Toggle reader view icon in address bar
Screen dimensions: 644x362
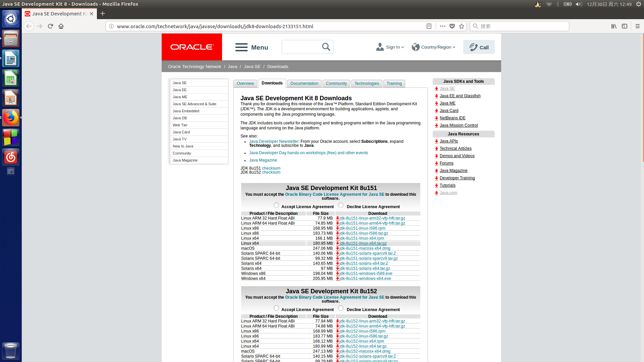(429, 26)
